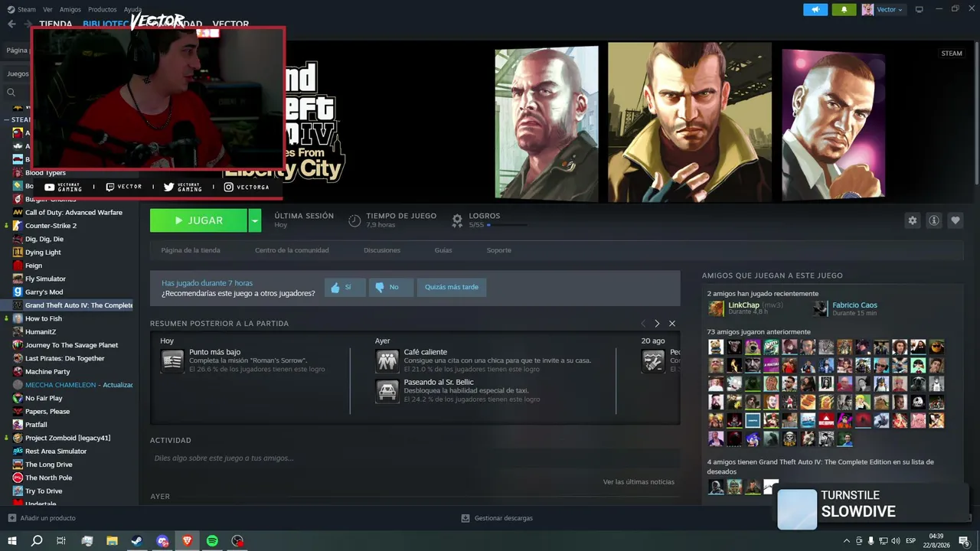Image resolution: width=980 pixels, height=551 pixels.
Task: Click the Punto más bajo achievement icon
Action: (172, 360)
